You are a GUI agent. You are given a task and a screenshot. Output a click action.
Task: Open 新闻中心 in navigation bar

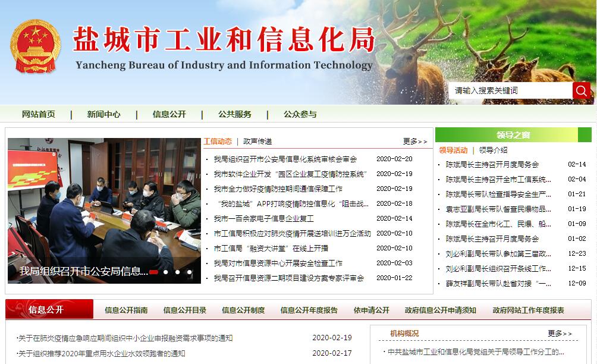(103, 114)
